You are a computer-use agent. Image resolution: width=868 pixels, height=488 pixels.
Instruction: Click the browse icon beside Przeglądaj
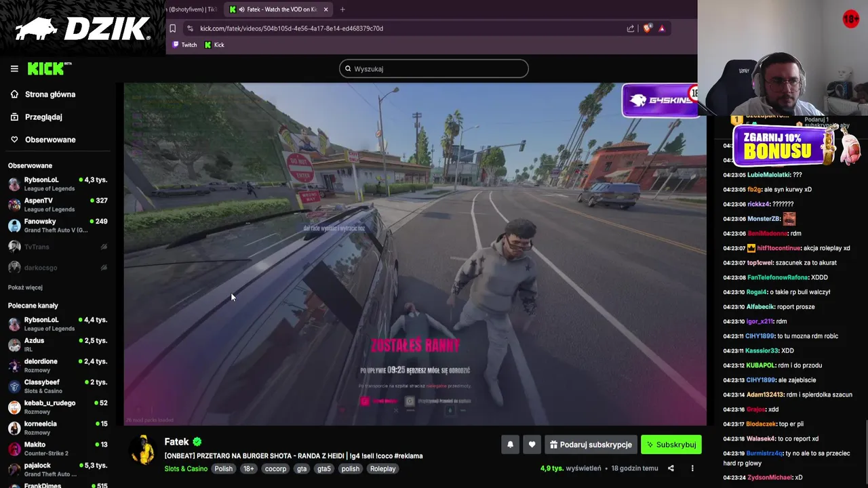pos(14,117)
